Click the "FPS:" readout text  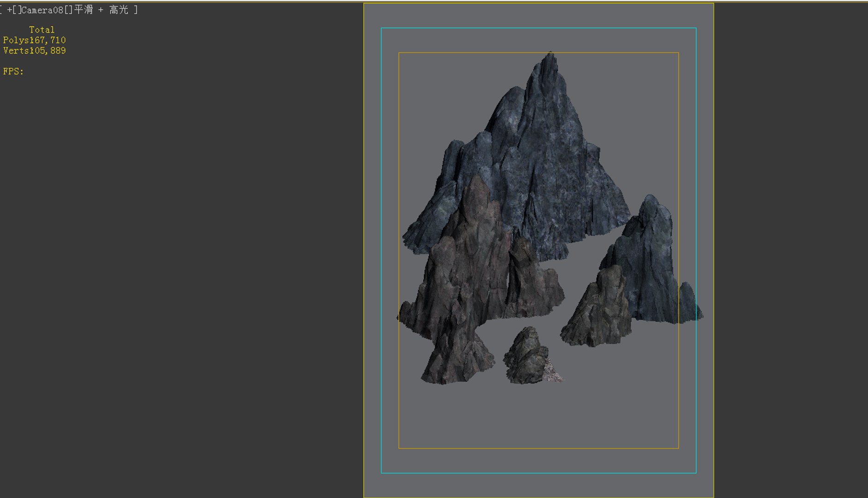pyautogui.click(x=13, y=71)
